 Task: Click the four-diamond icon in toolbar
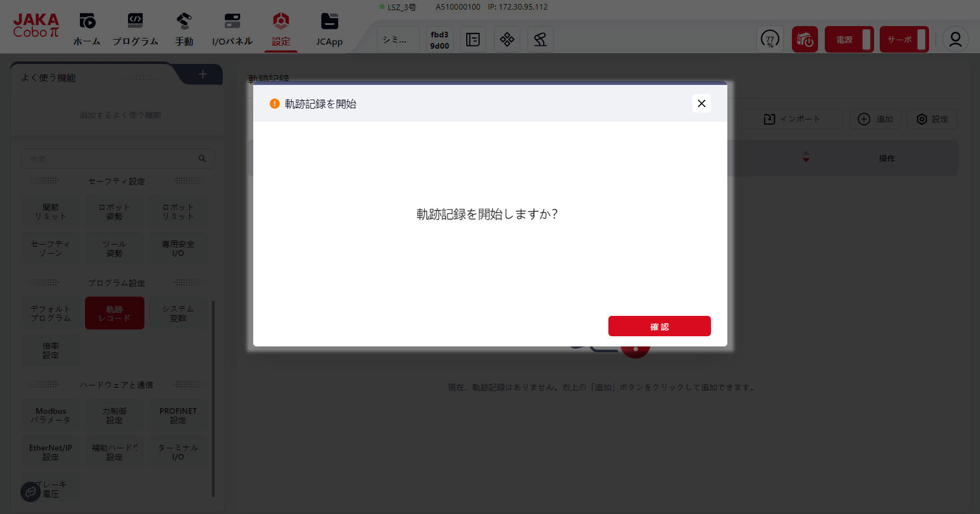coord(507,40)
